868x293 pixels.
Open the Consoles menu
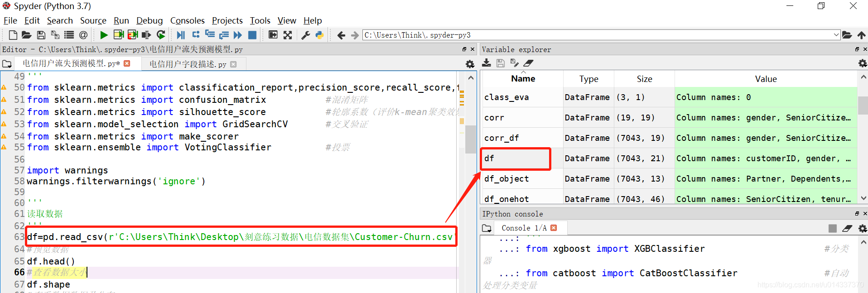pyautogui.click(x=188, y=20)
